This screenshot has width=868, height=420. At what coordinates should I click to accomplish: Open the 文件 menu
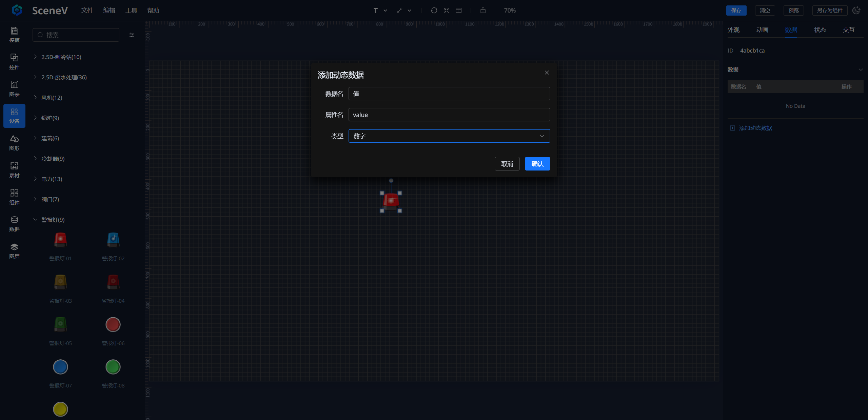click(x=87, y=11)
